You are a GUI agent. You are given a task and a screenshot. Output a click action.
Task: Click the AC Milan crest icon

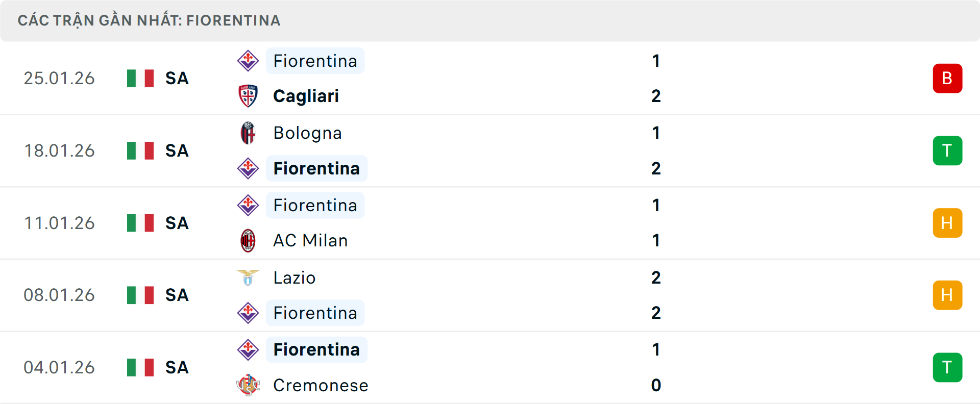tap(249, 240)
